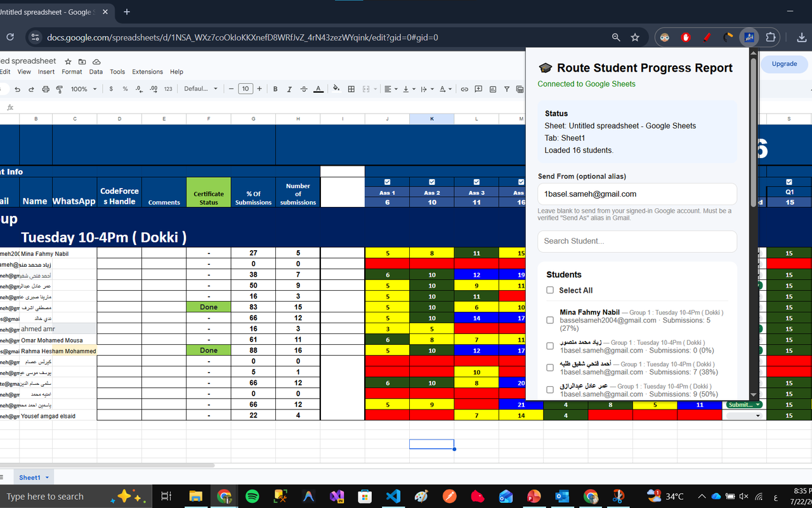Open the 123 more formats button
This screenshot has width=812, height=508.
[168, 89]
